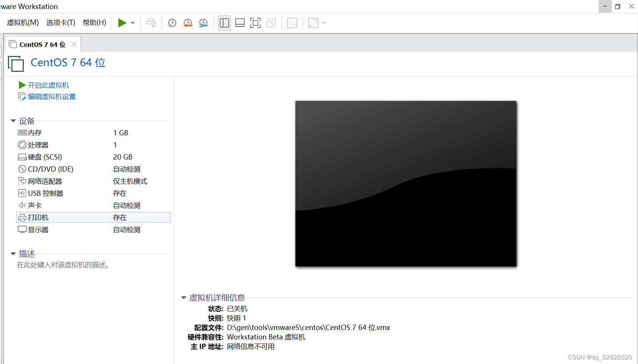
Task: Minimize the VMware Workstation window
Action: pos(605,6)
